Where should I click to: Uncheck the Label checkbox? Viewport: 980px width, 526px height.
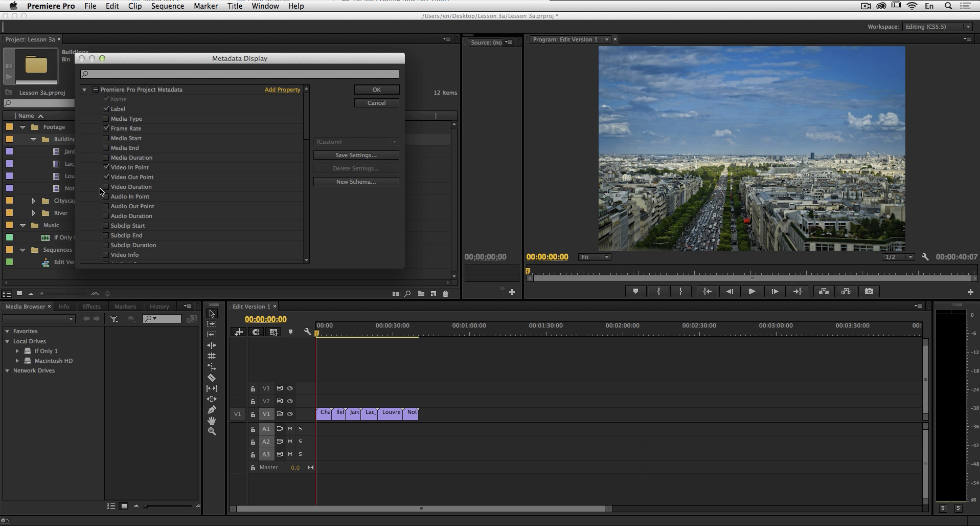(x=106, y=109)
